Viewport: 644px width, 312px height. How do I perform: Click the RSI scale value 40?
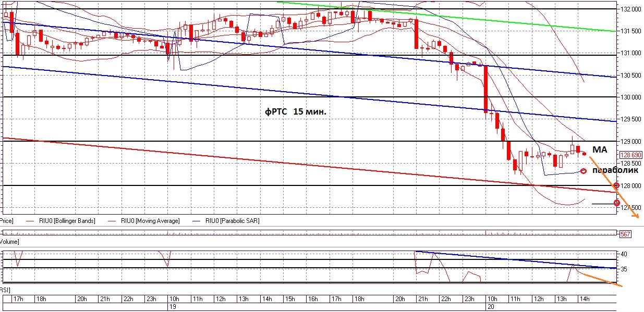(x=624, y=254)
